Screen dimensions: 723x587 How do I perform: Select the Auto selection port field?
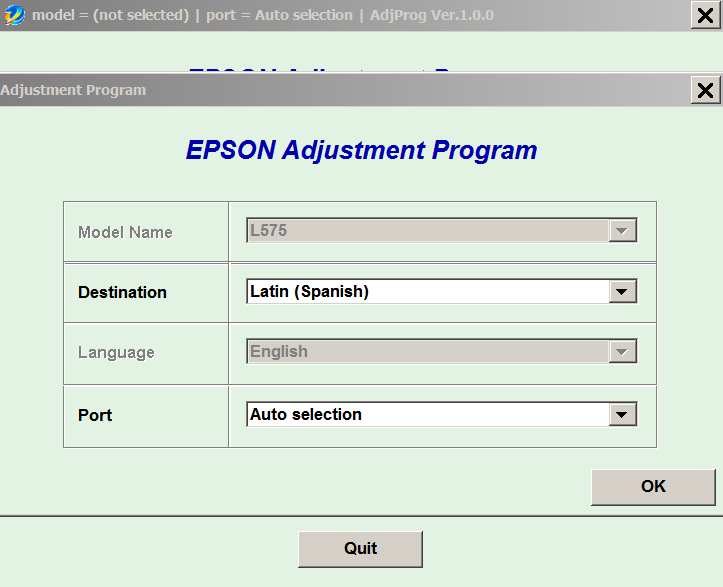[x=442, y=415]
